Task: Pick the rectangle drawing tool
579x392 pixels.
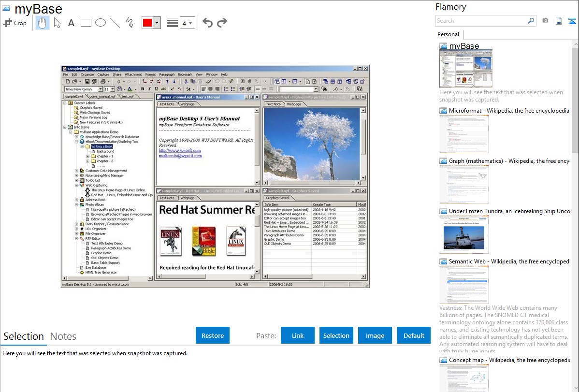Action: pyautogui.click(x=86, y=23)
